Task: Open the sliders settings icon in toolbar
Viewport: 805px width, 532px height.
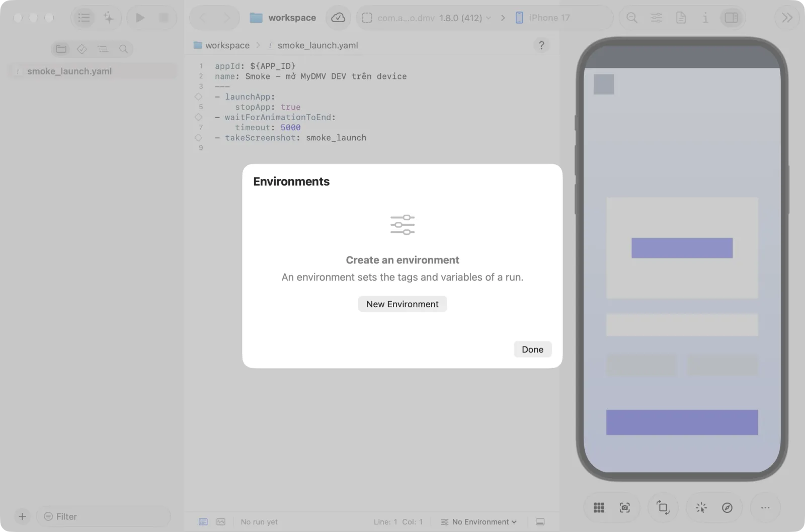Action: pos(657,18)
